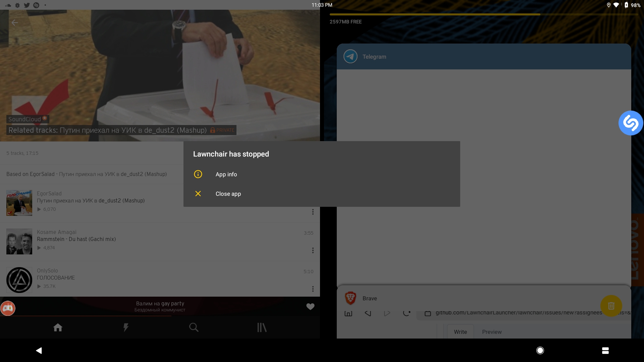Click Brave reload icon
644x362 pixels.
pos(407,313)
